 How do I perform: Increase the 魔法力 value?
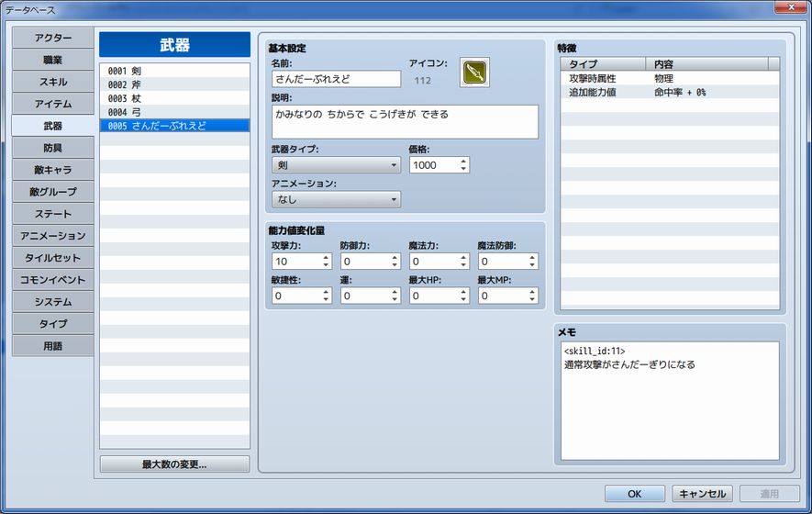point(463,257)
